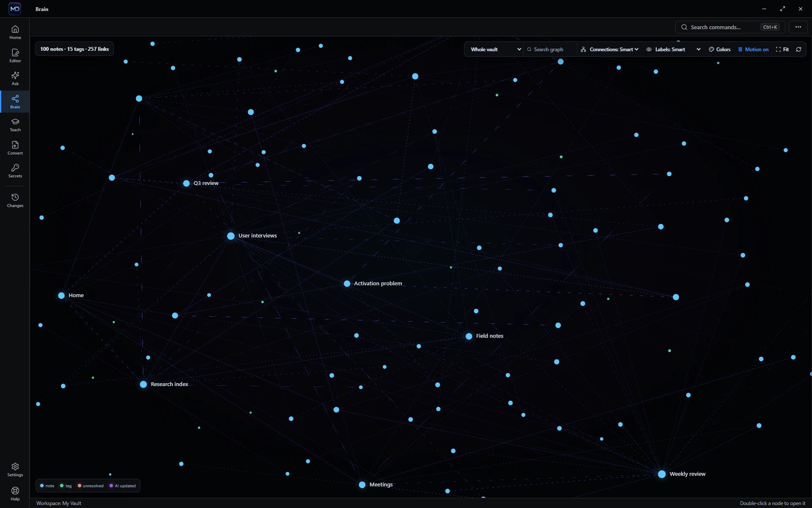Select the Weekly review node

click(662, 474)
